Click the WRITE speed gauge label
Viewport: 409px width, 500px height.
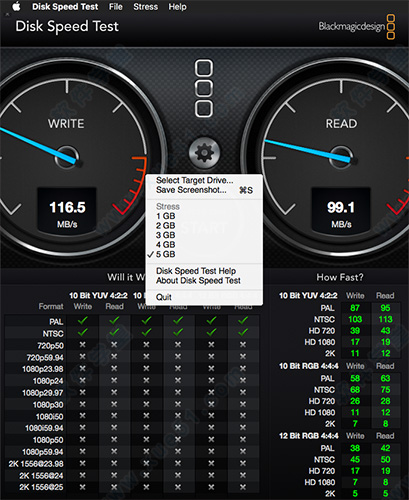(x=66, y=124)
